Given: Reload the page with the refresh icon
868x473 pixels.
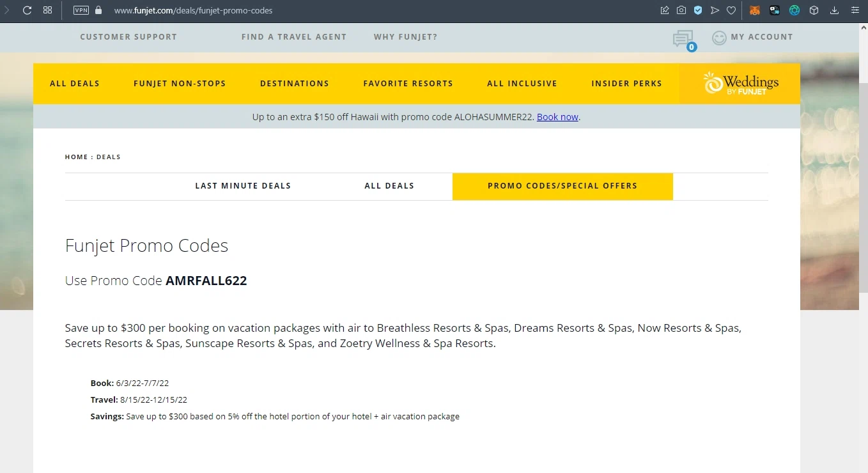Looking at the screenshot, I should [27, 10].
